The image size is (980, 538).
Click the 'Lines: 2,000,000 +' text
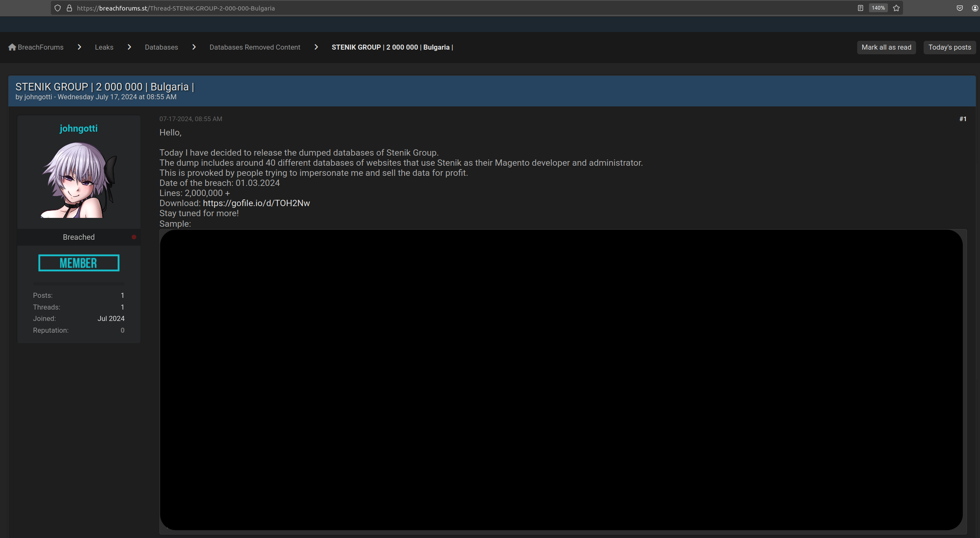click(x=195, y=193)
